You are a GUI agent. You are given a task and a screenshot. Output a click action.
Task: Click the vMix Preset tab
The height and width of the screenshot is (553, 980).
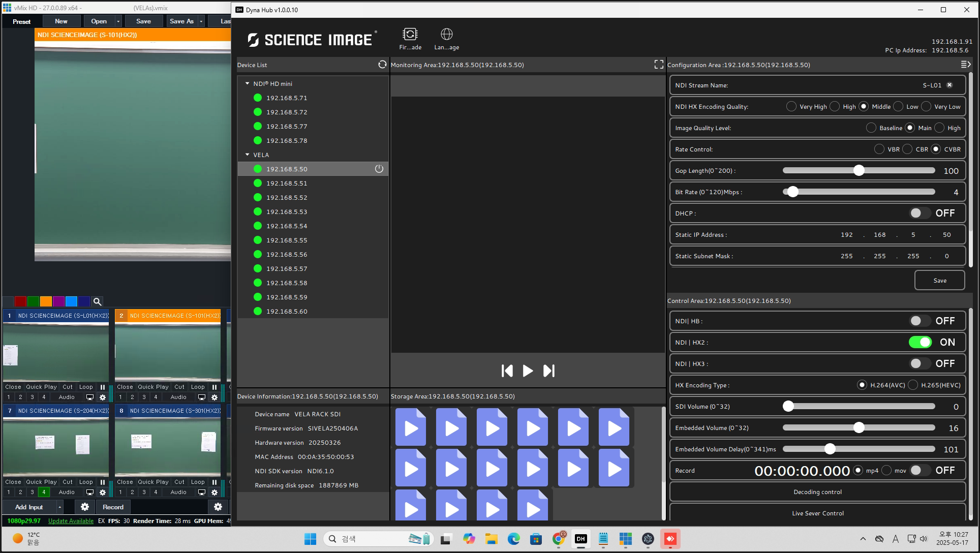[x=21, y=21]
